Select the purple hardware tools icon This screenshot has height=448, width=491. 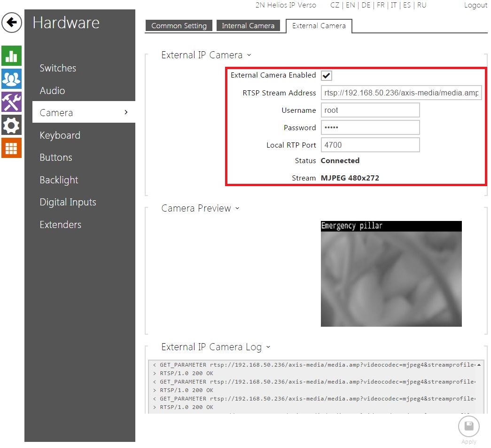[x=11, y=102]
